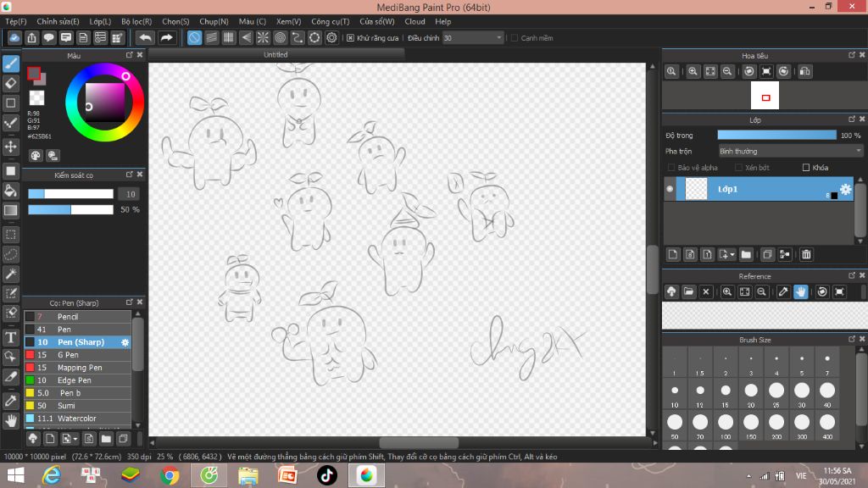
Task: Select the Move tool
Action: pyautogui.click(x=11, y=147)
